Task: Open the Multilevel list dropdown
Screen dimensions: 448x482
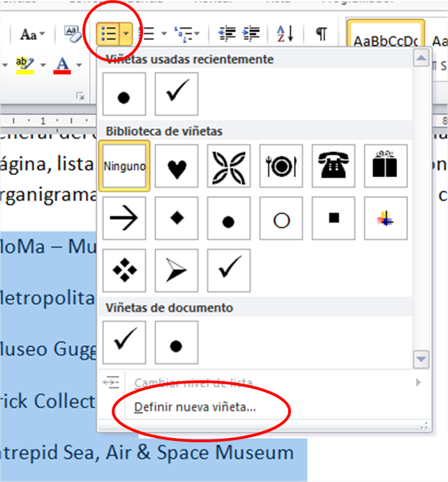Action: tap(197, 33)
